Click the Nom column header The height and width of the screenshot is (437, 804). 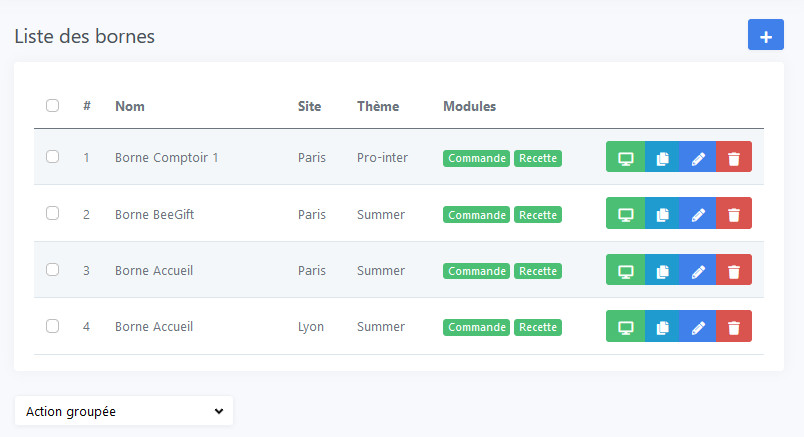click(130, 106)
